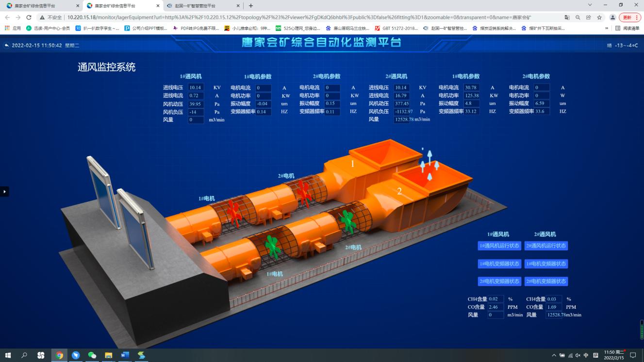
Task: Open the tab search dropdown arrow
Action: coord(590,5)
